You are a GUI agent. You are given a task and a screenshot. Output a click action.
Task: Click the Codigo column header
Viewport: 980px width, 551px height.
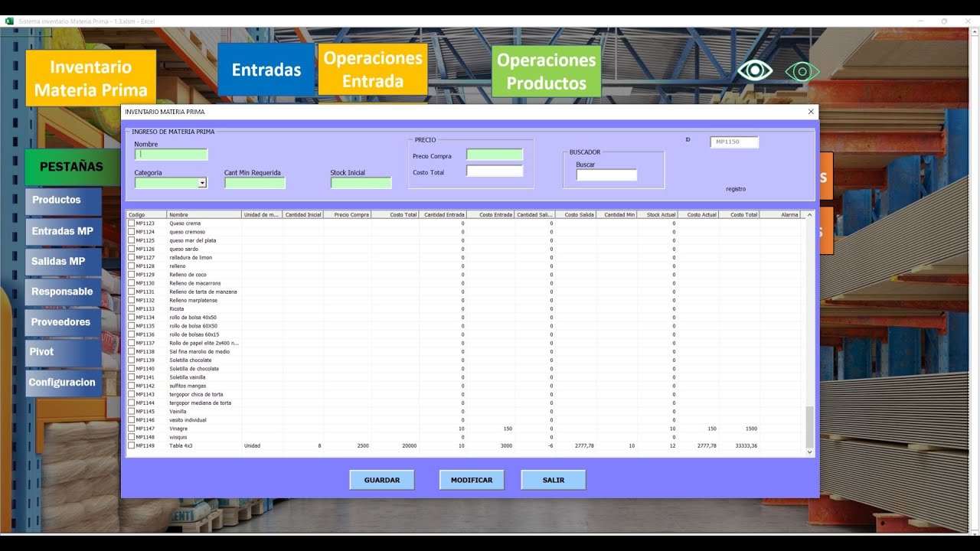[146, 215]
